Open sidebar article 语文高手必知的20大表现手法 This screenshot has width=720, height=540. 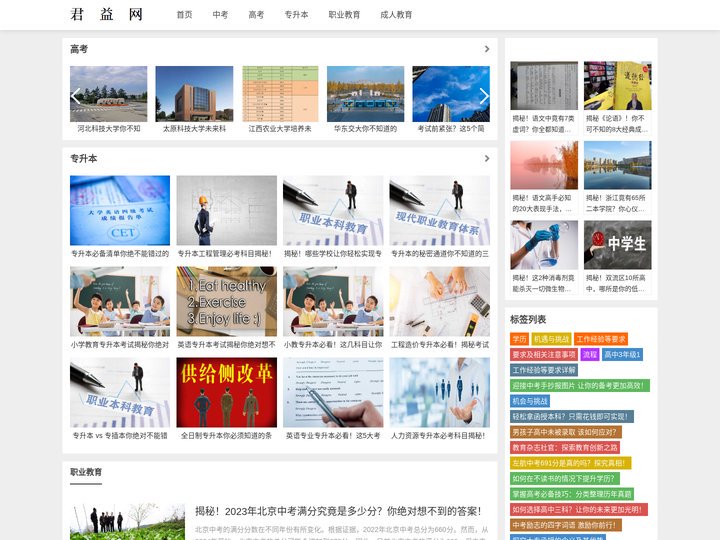coord(544,203)
